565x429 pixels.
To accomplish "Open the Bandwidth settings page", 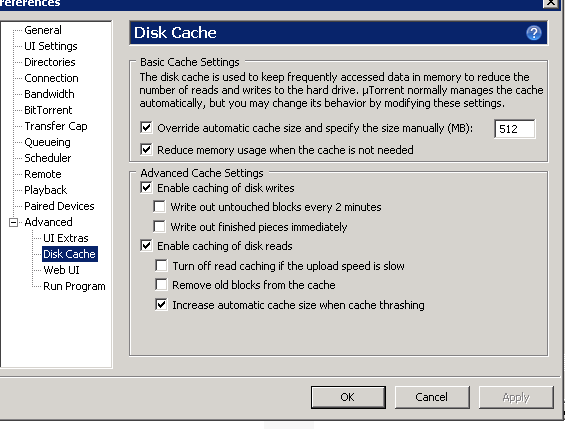I will [49, 94].
